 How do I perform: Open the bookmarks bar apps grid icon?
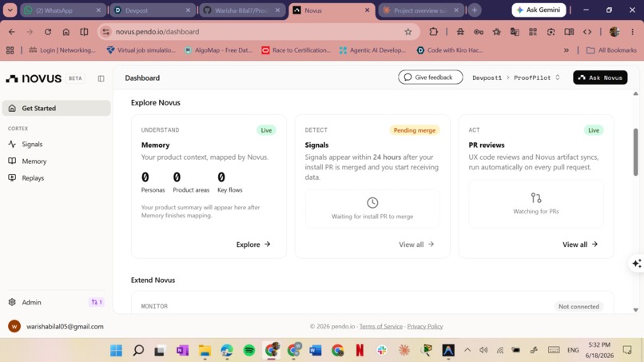pos(10,50)
